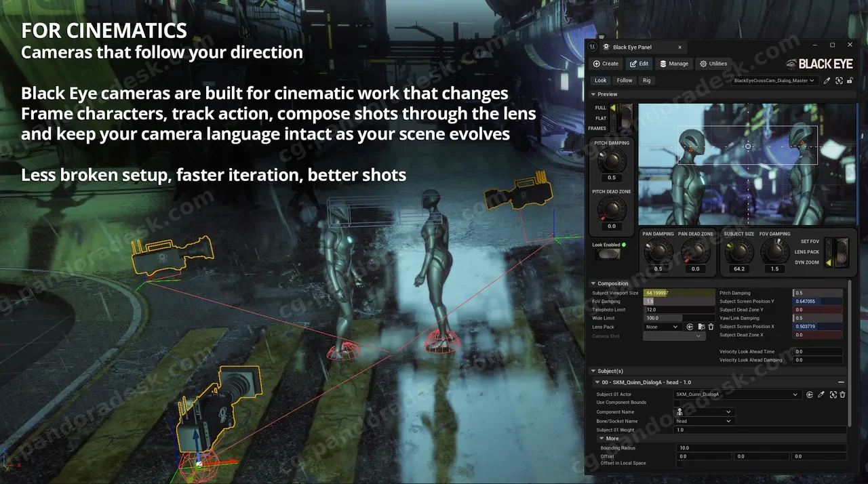Screen dimensions: 868x484
Task: Open the Bone/Socket Name dropdown
Action: click(x=705, y=421)
